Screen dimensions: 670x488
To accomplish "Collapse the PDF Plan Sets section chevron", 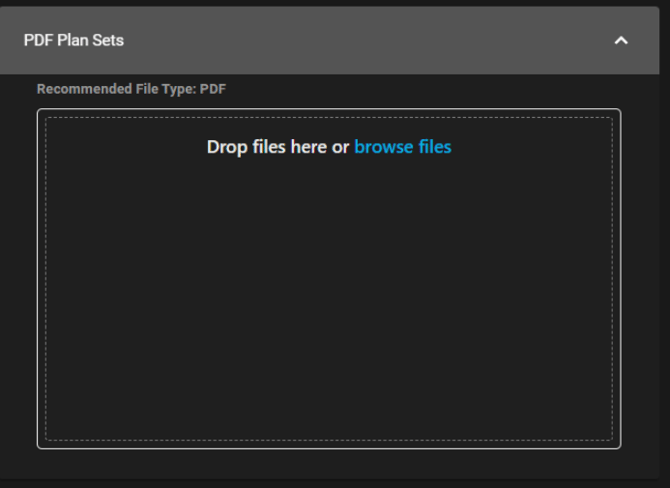I will click(x=621, y=41).
